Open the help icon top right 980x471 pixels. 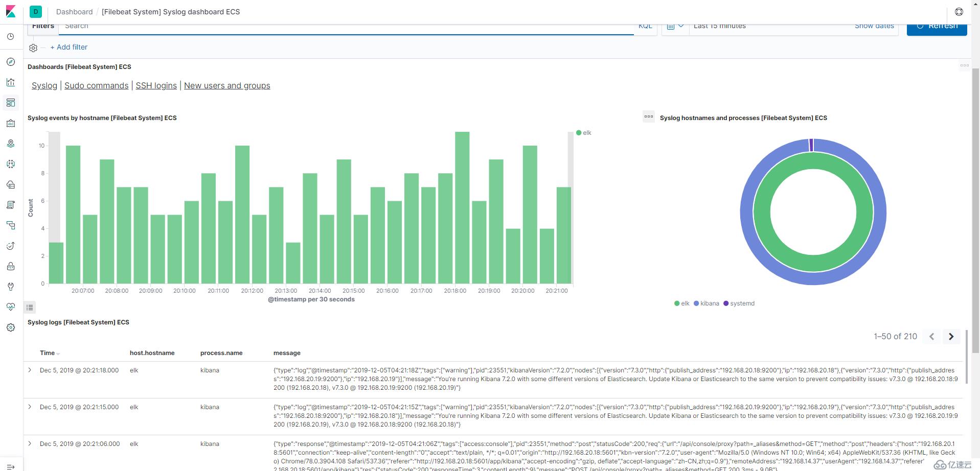pyautogui.click(x=959, y=12)
